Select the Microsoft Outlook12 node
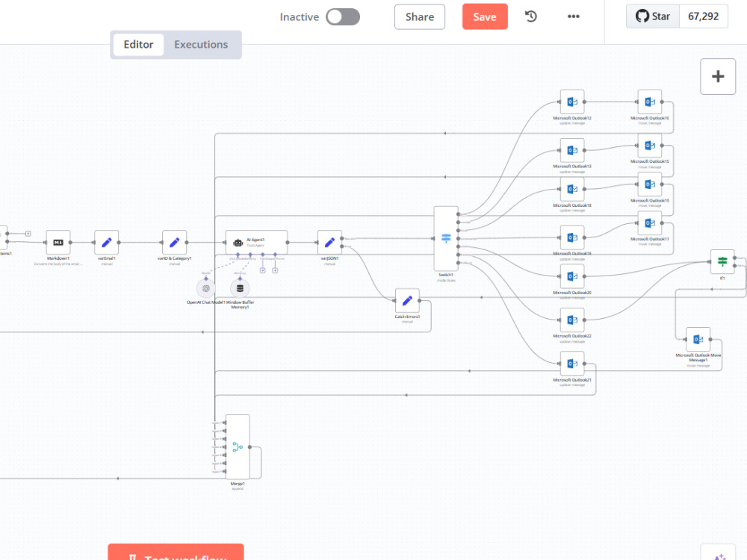The image size is (747, 560). pos(572,102)
